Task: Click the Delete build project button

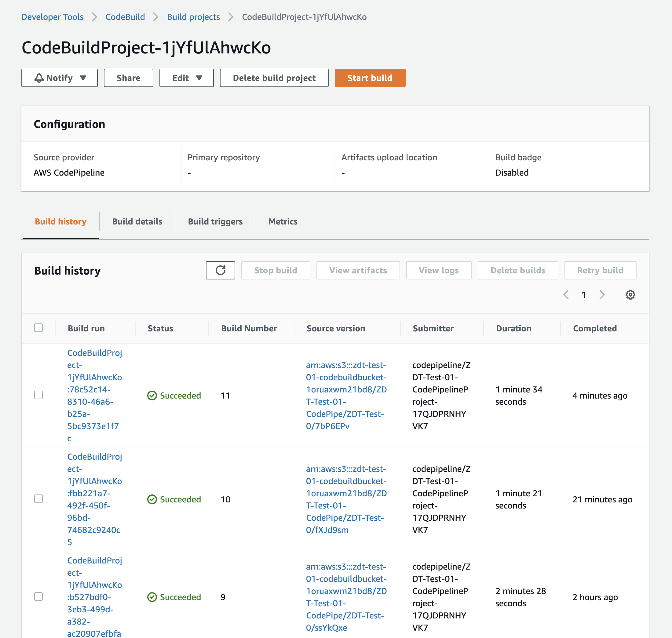Action: [274, 78]
